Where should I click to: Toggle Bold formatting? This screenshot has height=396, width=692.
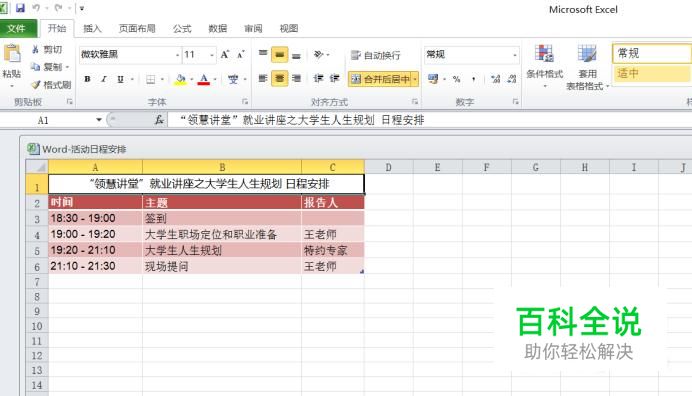tap(87, 79)
